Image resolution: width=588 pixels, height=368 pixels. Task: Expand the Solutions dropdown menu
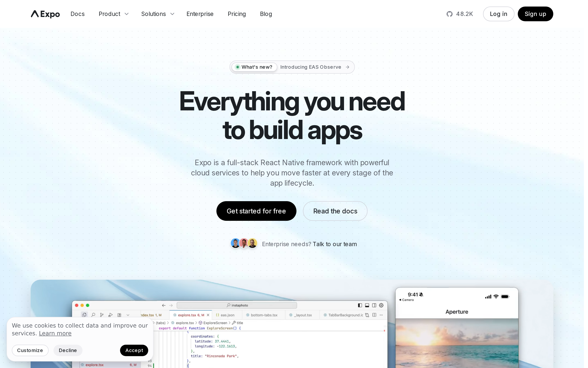click(158, 14)
